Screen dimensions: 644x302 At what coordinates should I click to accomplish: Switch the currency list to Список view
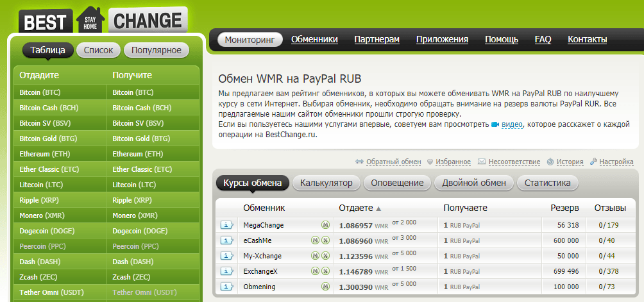point(98,50)
